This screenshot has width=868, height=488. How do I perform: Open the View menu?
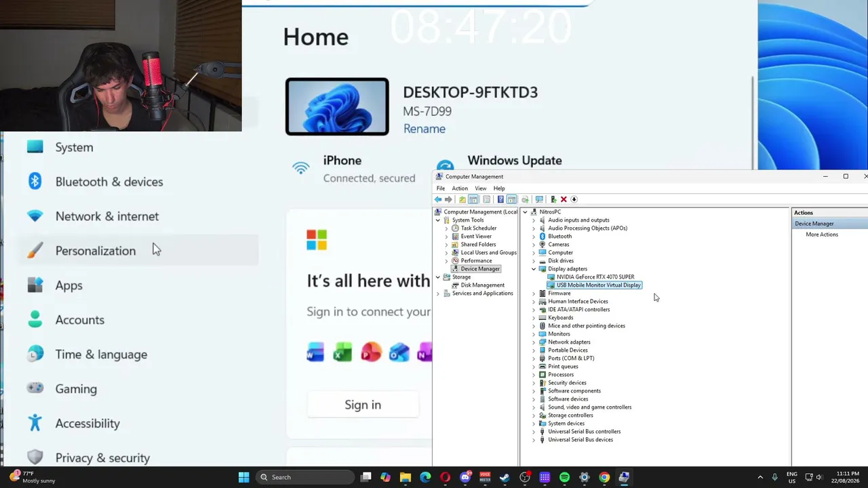click(480, 188)
